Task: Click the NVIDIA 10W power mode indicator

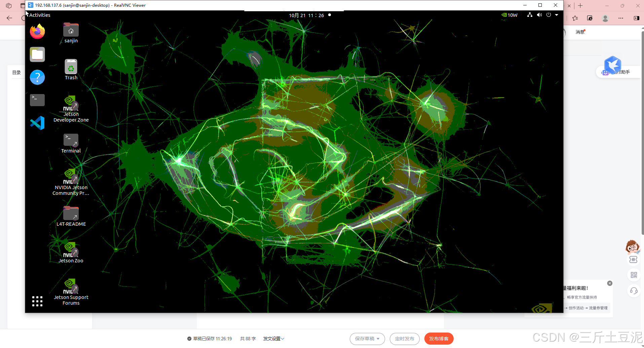Action: pyautogui.click(x=509, y=15)
